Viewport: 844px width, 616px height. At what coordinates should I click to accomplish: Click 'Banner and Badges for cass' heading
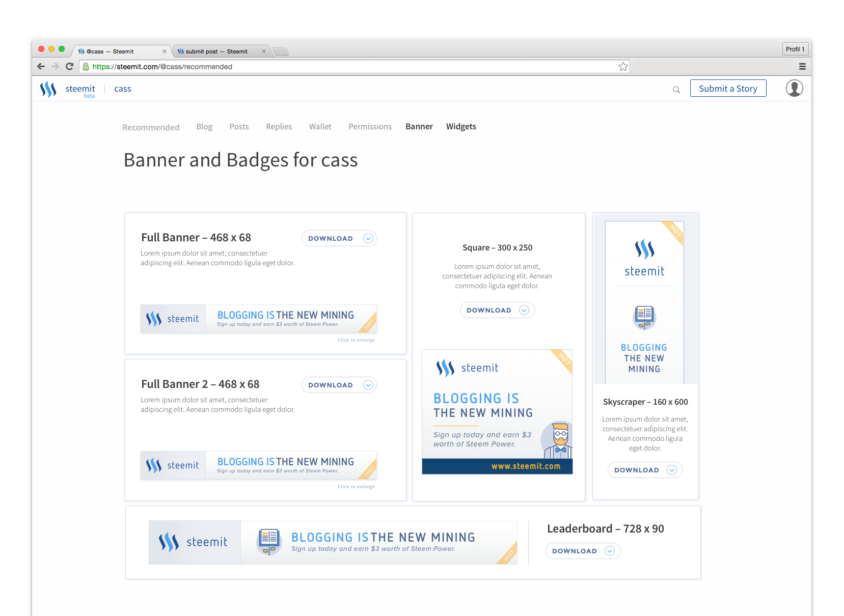tap(240, 160)
